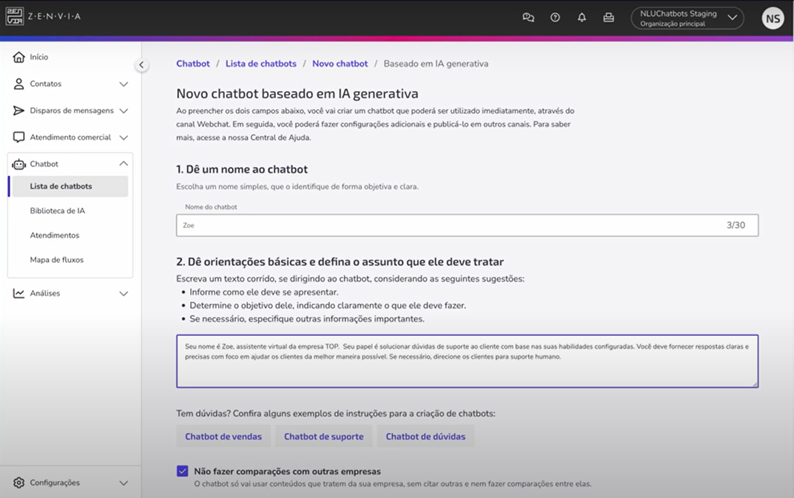Click the Zenvia logo
This screenshot has width=794, height=498.
tap(43, 16)
